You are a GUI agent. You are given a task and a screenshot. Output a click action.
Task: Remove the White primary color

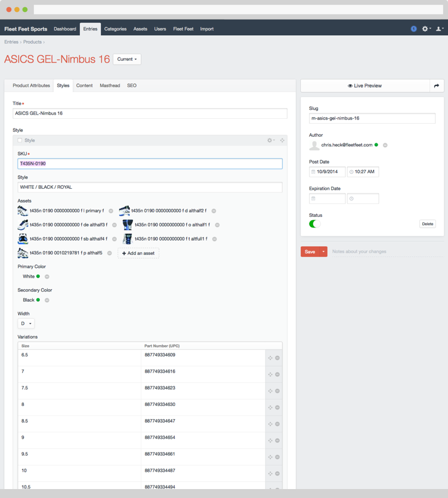pos(47,276)
